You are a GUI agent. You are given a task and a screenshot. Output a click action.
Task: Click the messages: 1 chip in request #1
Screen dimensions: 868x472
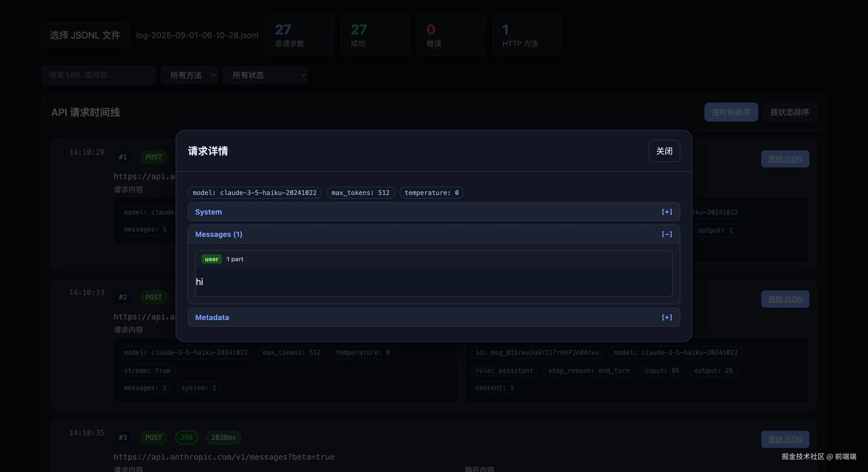(x=145, y=229)
